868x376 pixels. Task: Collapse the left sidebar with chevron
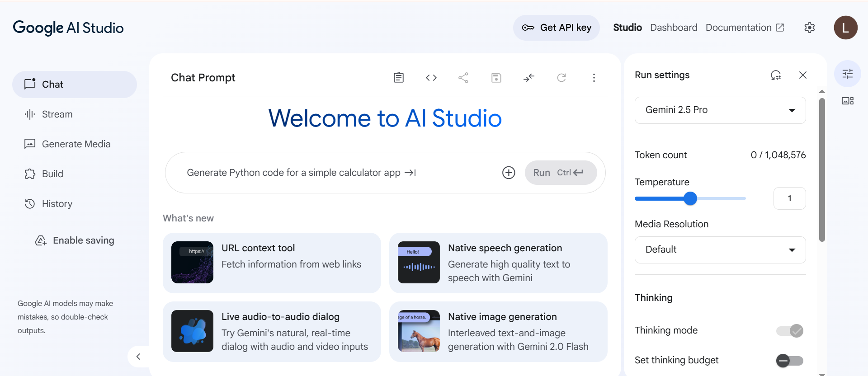138,357
